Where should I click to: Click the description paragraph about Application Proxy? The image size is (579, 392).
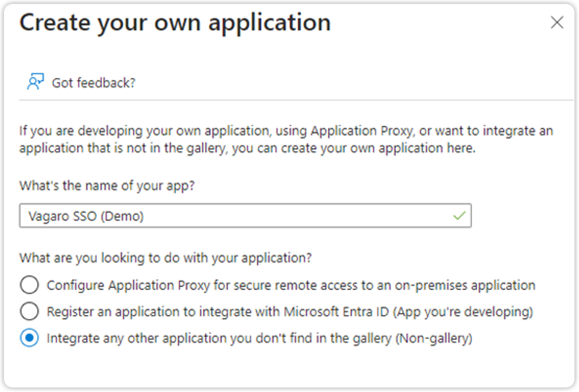[286, 140]
